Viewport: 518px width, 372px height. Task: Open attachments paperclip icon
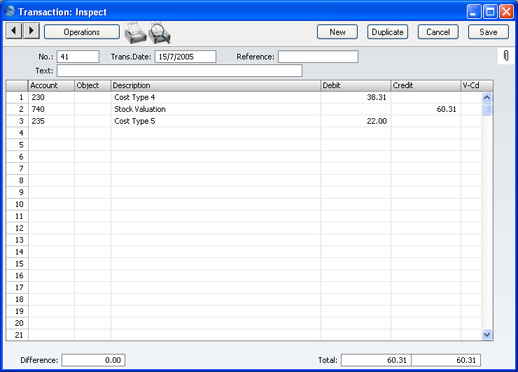tap(506, 56)
